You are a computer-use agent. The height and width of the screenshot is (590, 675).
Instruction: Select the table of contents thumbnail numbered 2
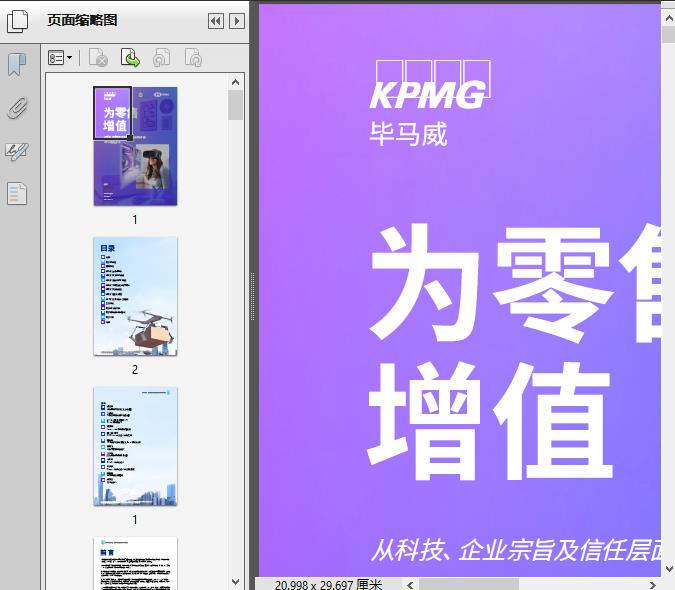[x=135, y=296]
